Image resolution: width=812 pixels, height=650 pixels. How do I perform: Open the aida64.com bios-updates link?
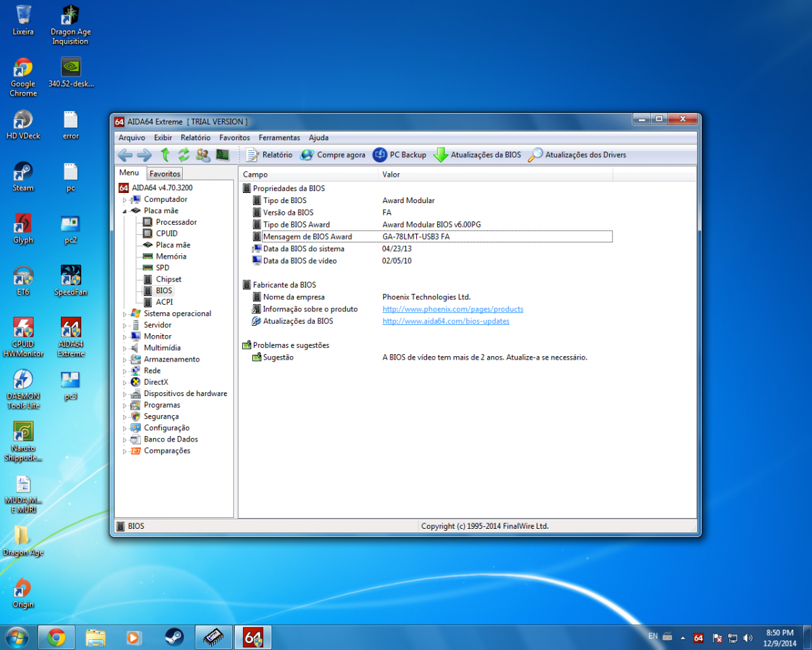pos(446,322)
